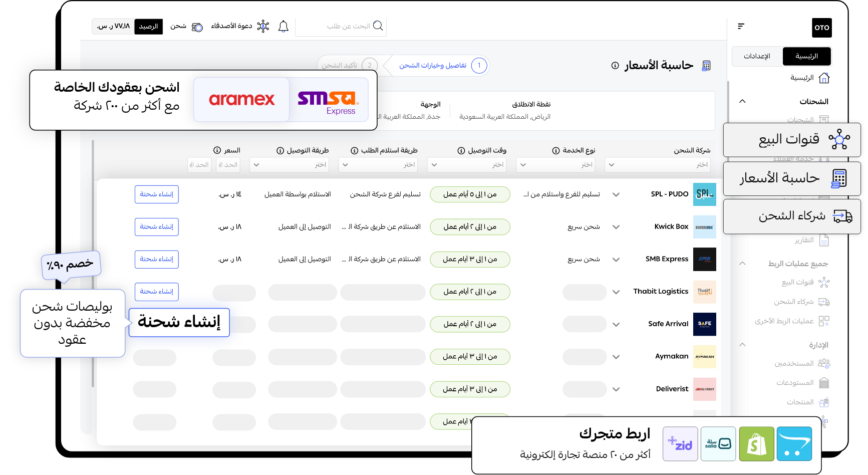Click the Safe Arrival carrier logo
Image resolution: width=868 pixels, height=475 pixels.
704,324
